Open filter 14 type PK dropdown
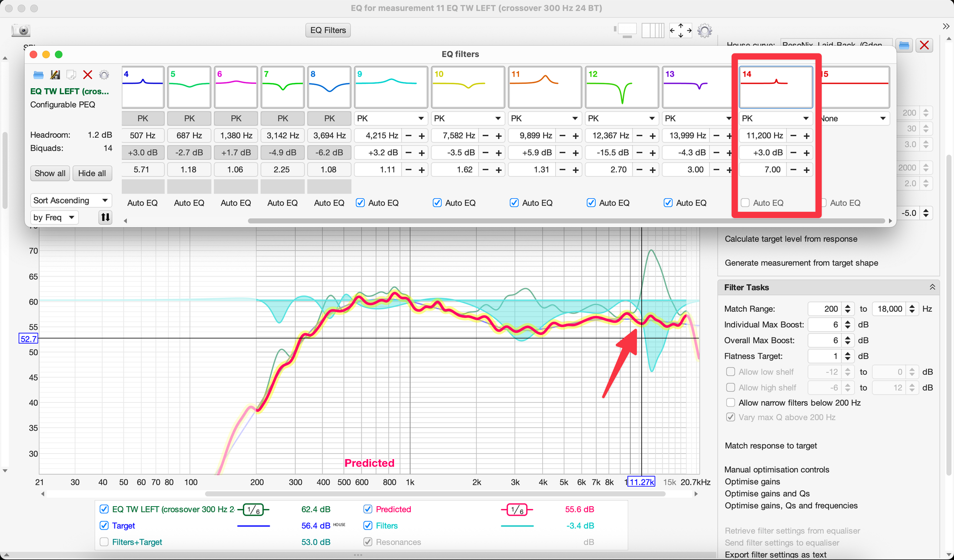 click(776, 118)
